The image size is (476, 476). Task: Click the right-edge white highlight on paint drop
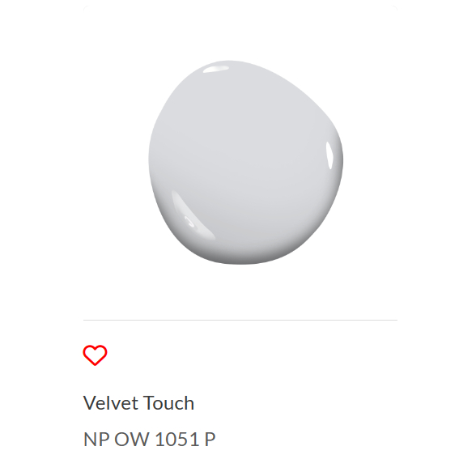pyautogui.click(x=329, y=155)
